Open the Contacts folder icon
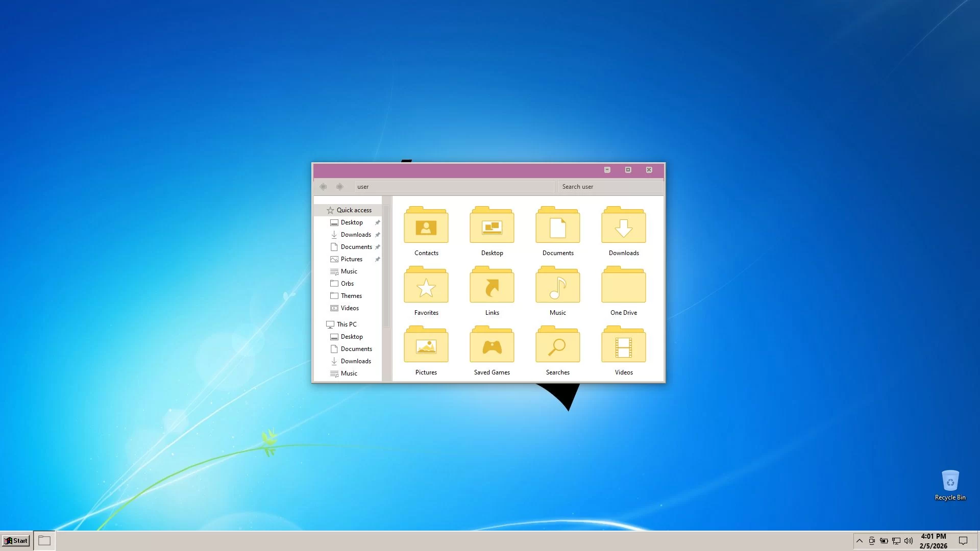This screenshot has height=551, width=980. (x=426, y=226)
